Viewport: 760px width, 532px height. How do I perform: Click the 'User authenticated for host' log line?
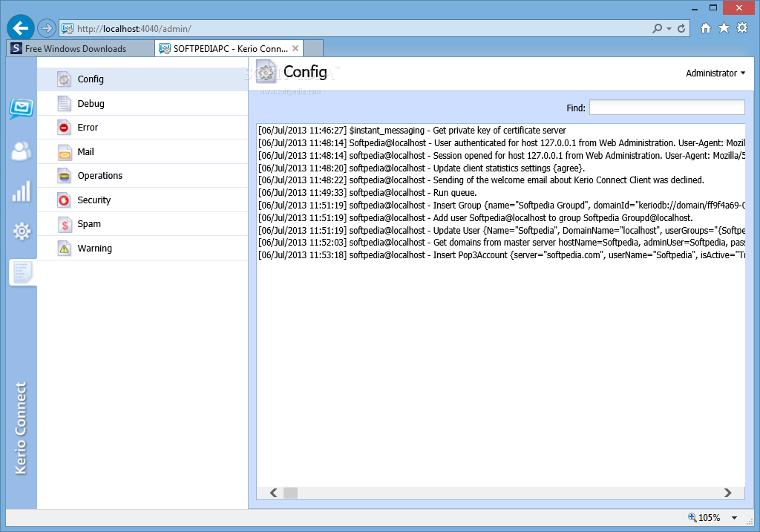click(x=501, y=143)
